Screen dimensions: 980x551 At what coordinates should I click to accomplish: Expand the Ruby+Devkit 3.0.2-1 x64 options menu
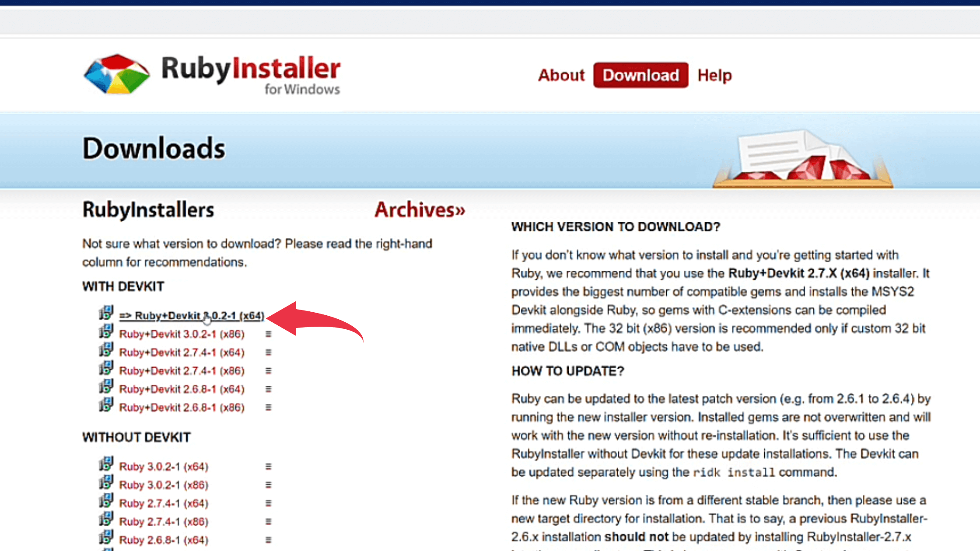(268, 315)
